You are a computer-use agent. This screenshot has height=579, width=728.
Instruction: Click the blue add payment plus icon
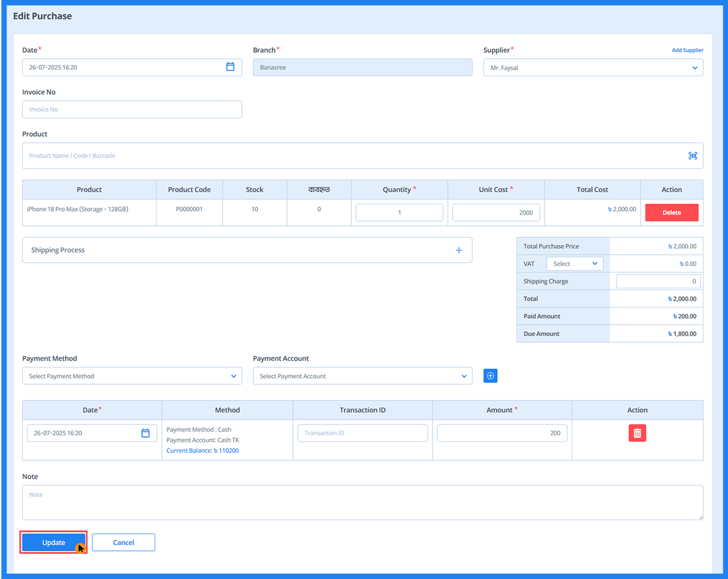pyautogui.click(x=490, y=376)
